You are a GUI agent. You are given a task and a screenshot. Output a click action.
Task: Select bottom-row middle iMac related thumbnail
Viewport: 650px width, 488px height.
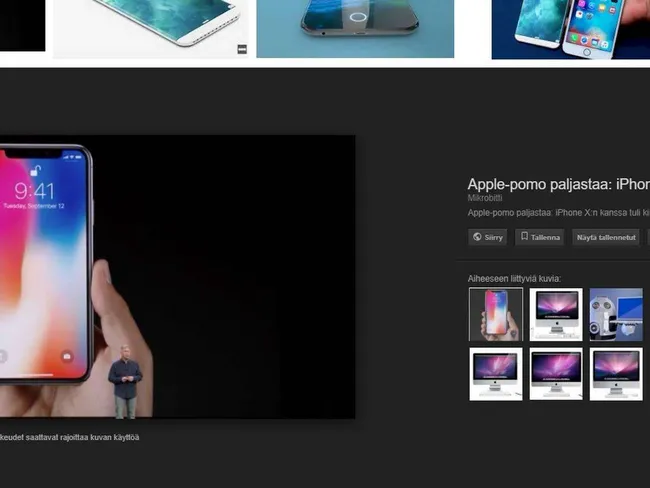pyautogui.click(x=556, y=373)
